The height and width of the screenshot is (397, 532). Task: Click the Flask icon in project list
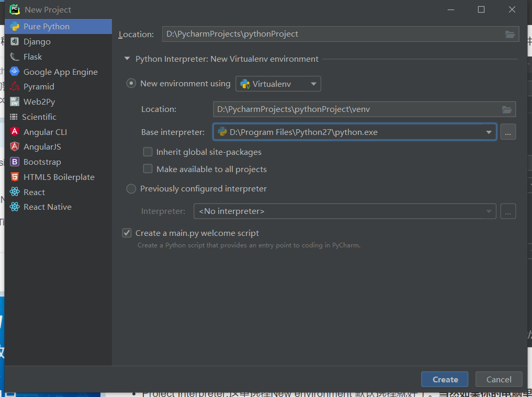click(x=15, y=56)
